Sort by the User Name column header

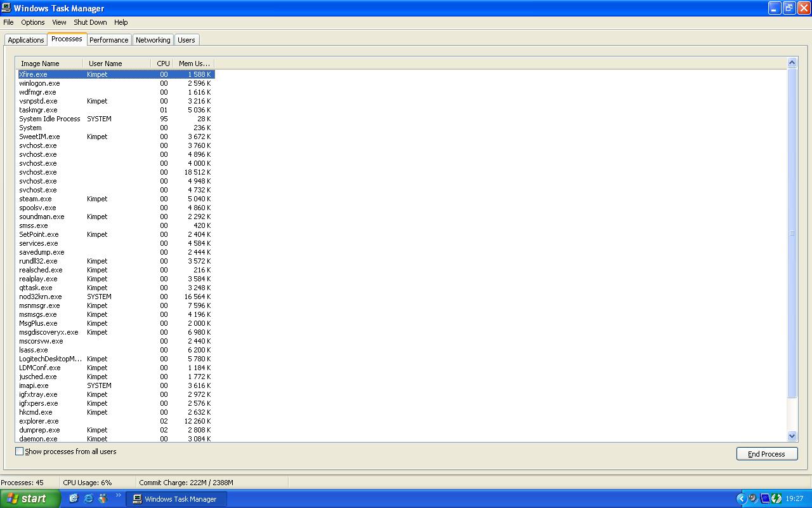point(117,63)
